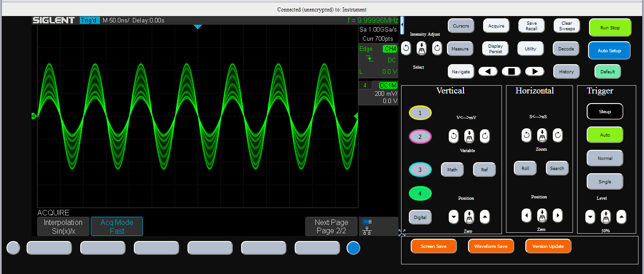The width and height of the screenshot is (644, 274).
Task: Click the orange Screen Save button
Action: coord(434,247)
